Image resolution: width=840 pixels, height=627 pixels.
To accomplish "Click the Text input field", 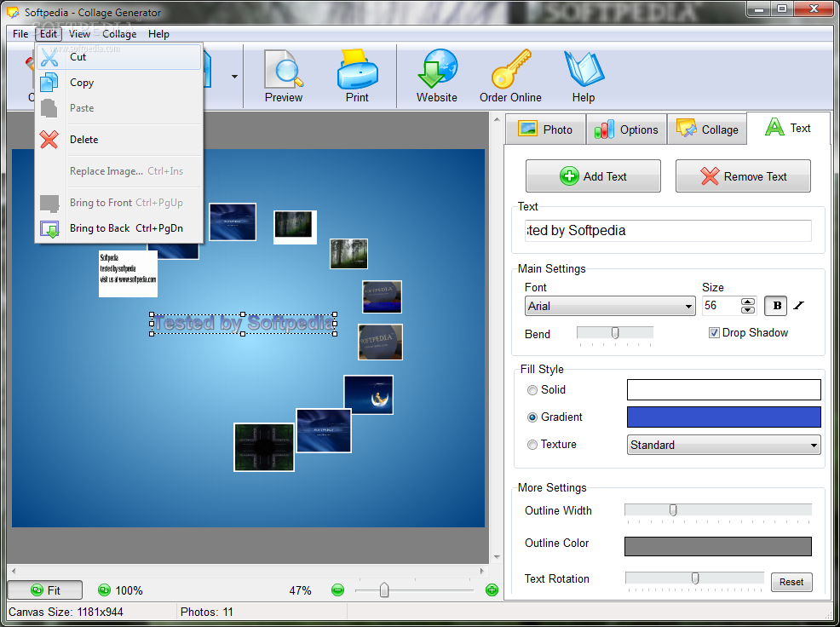I will click(x=668, y=230).
